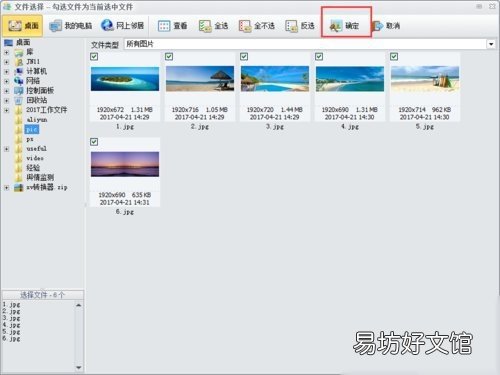Uncheck the checkbox for 1.jpg
The height and width of the screenshot is (375, 500).
click(94, 57)
